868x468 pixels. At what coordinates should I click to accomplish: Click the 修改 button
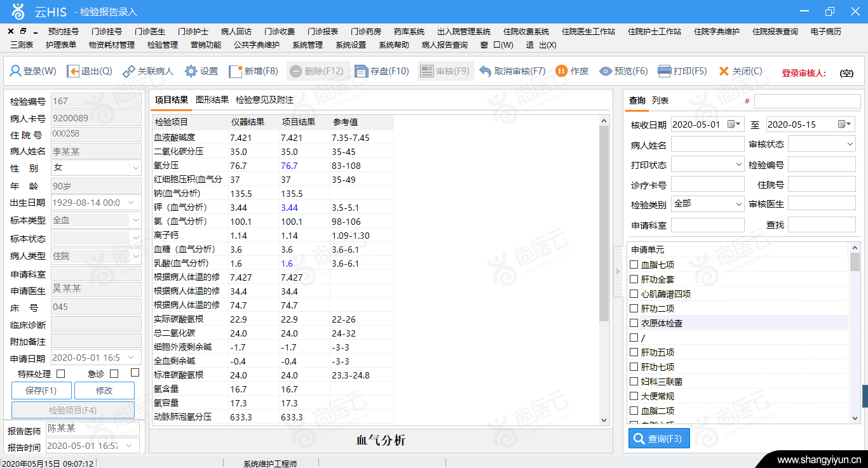[104, 391]
